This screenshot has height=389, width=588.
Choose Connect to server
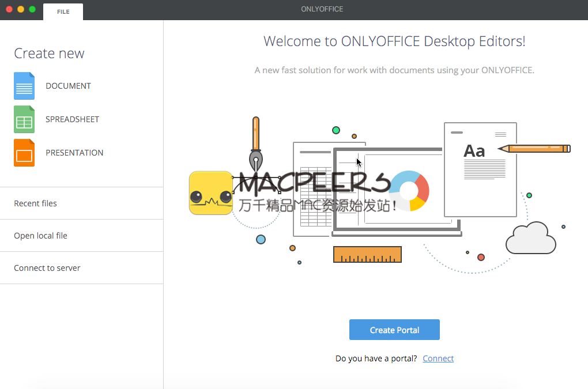(x=81, y=267)
